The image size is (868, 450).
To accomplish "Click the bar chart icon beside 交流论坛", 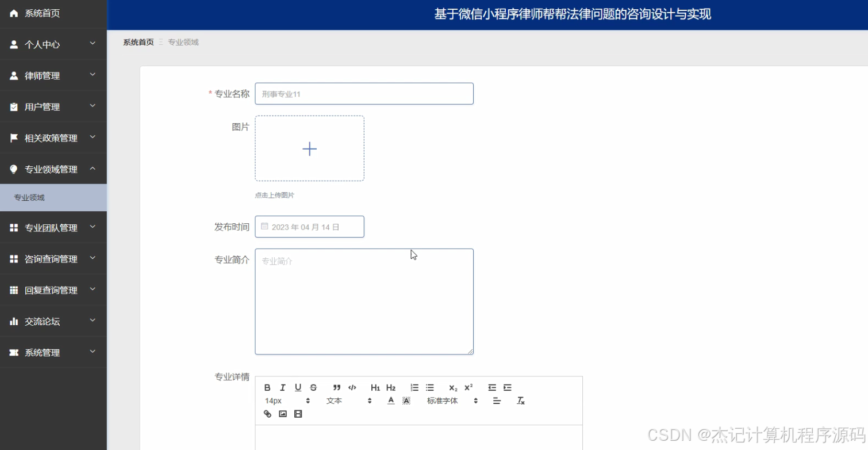I will pos(14,321).
